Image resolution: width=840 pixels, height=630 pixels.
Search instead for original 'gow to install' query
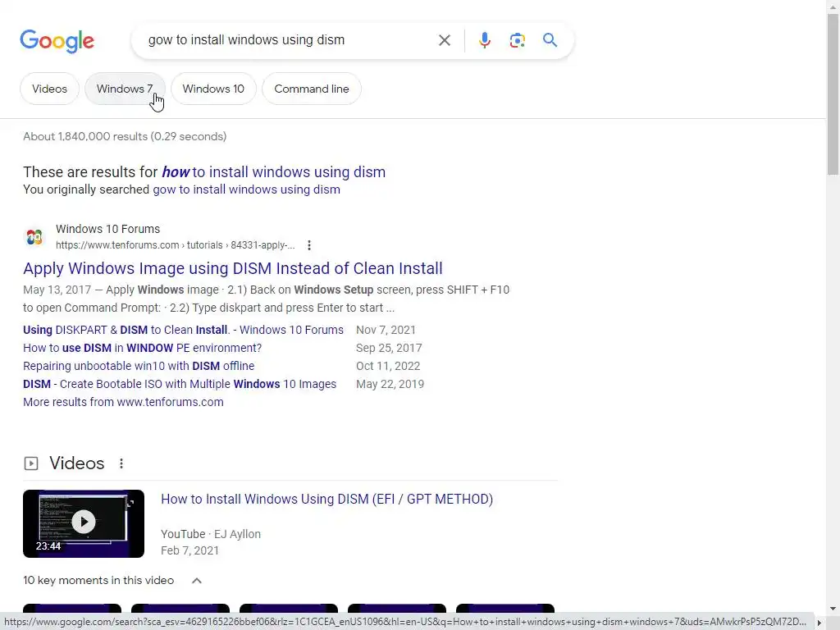point(246,189)
